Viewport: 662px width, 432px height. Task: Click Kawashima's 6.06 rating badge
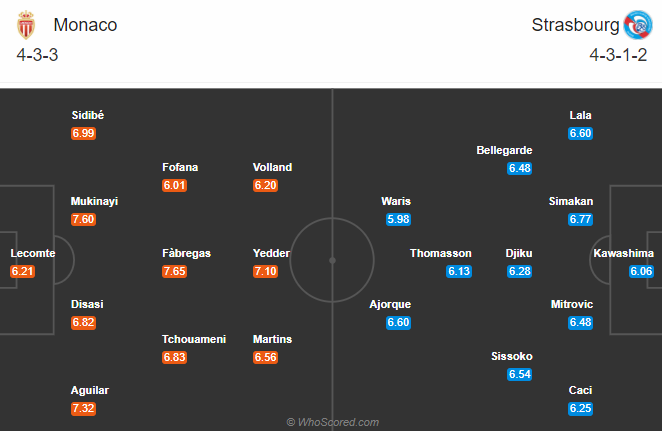pyautogui.click(x=642, y=271)
